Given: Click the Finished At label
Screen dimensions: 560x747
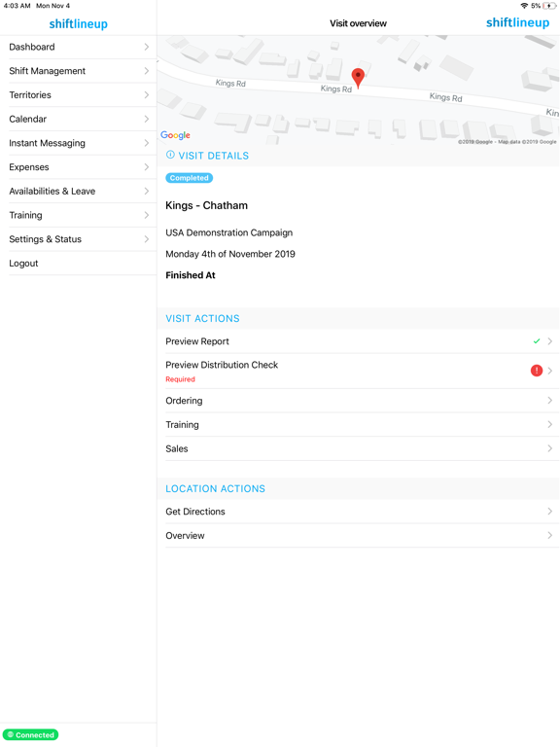Looking at the screenshot, I should [x=191, y=275].
